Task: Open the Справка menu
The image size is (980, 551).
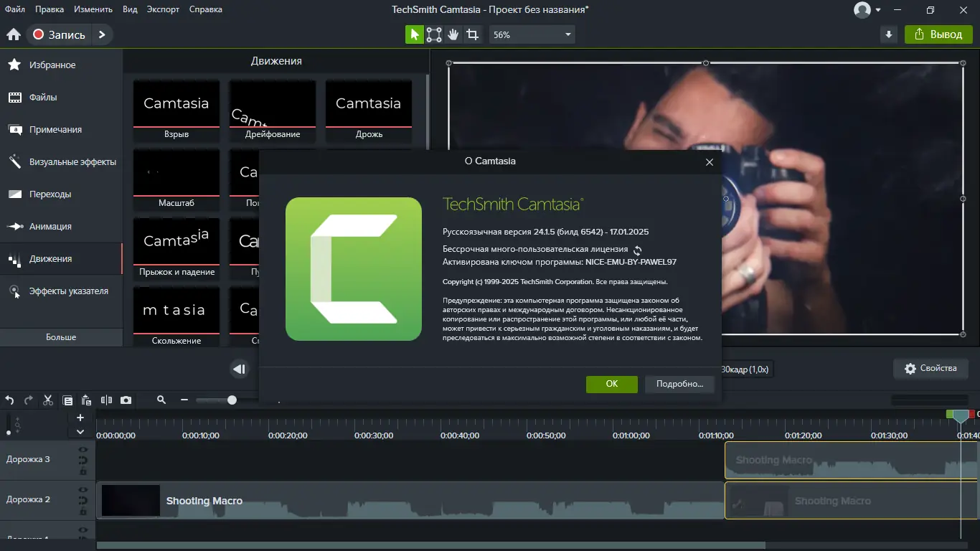Action: point(206,9)
